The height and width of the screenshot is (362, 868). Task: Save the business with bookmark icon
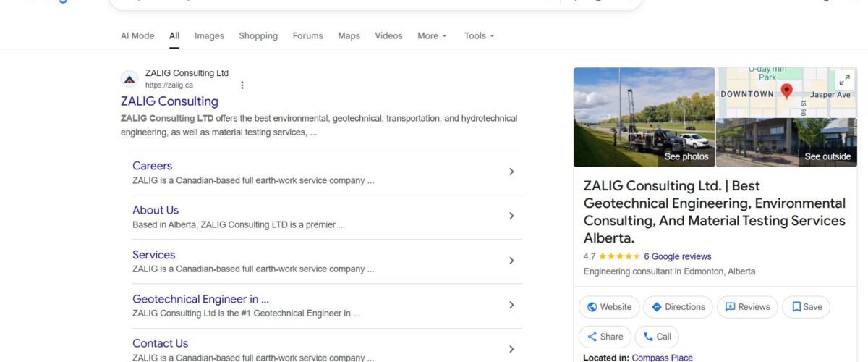click(x=807, y=307)
